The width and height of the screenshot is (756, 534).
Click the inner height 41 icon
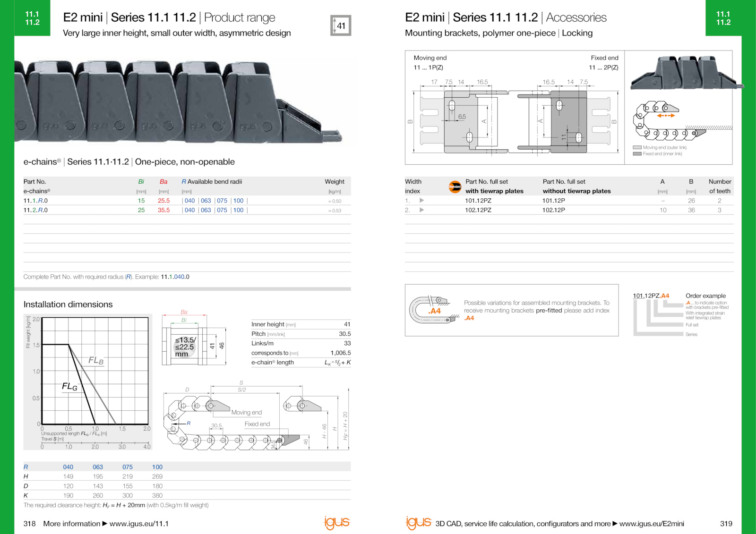click(x=341, y=25)
